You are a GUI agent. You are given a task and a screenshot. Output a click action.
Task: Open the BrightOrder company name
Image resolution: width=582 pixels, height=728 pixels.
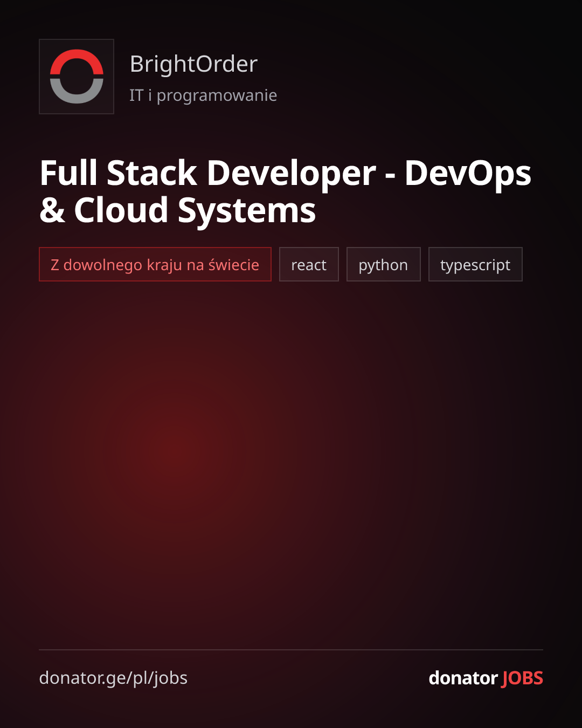pyautogui.click(x=194, y=64)
